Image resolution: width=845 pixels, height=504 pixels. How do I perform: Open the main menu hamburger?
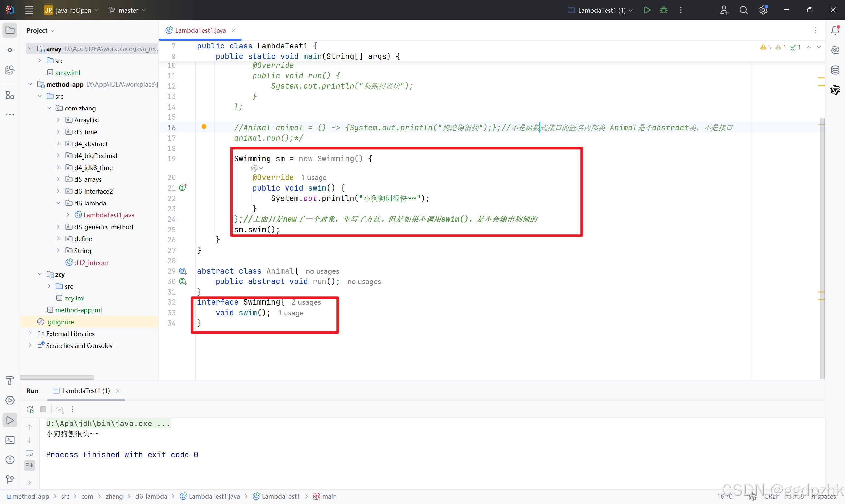click(29, 10)
